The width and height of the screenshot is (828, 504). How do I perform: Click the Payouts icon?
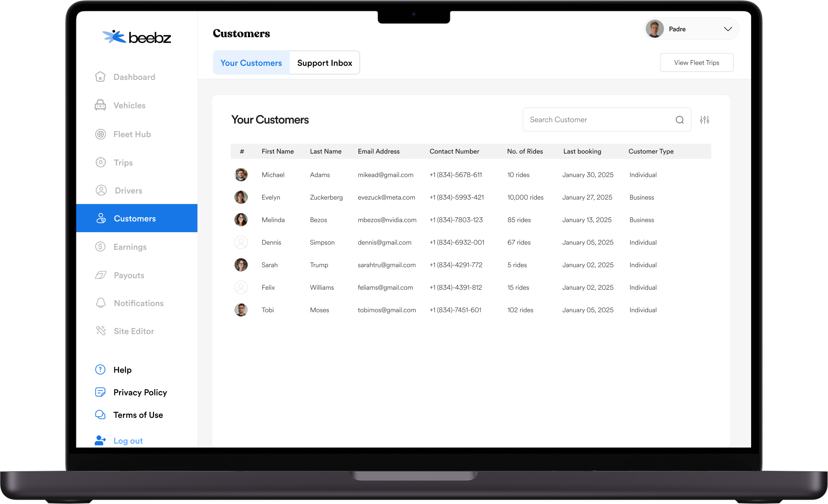pos(100,275)
